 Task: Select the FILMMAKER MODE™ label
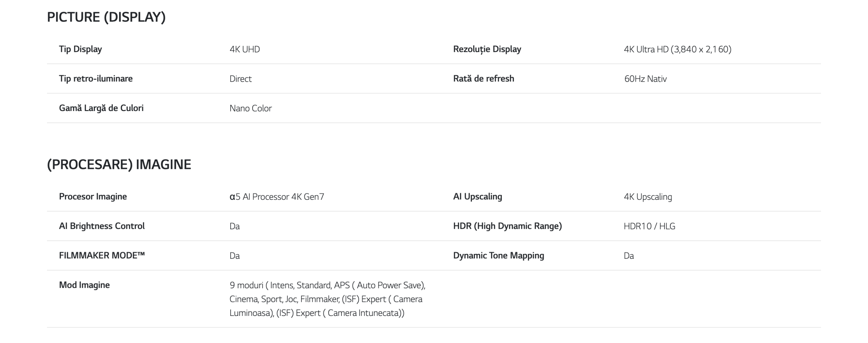(102, 255)
